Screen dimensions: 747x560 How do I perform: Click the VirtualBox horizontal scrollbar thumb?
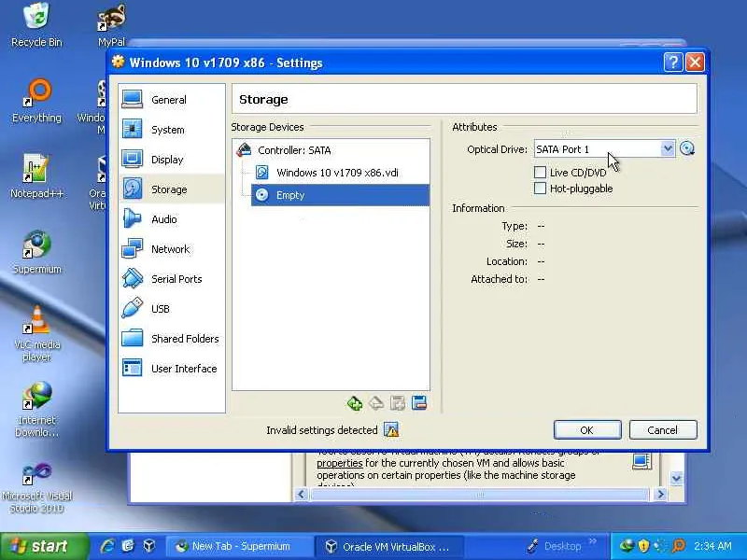tap(479, 495)
